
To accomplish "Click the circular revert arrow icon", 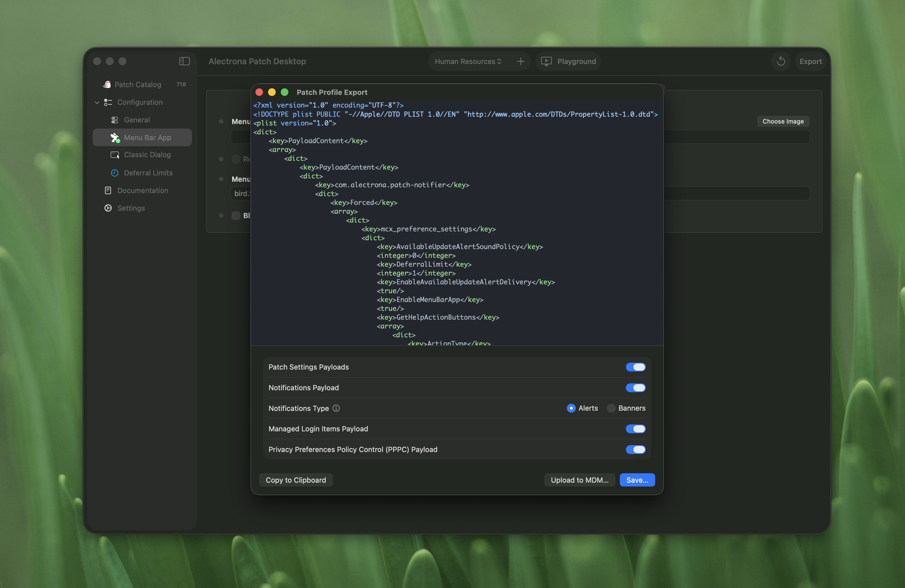I will (x=781, y=61).
